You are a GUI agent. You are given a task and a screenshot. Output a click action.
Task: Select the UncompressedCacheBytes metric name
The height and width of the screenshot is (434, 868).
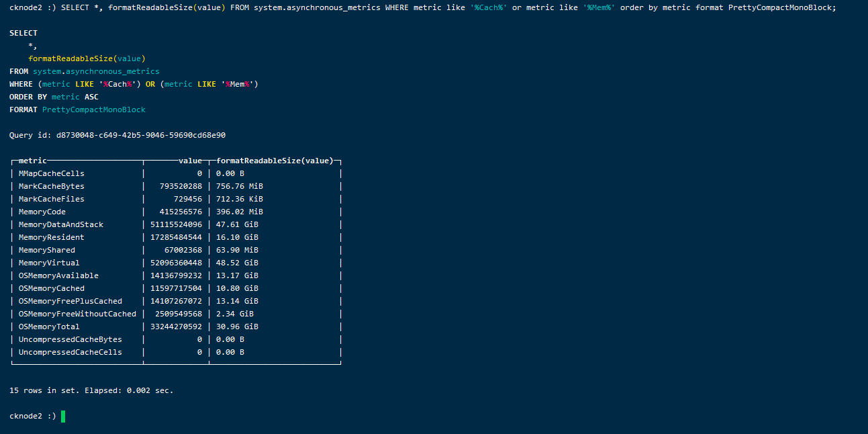pos(70,339)
